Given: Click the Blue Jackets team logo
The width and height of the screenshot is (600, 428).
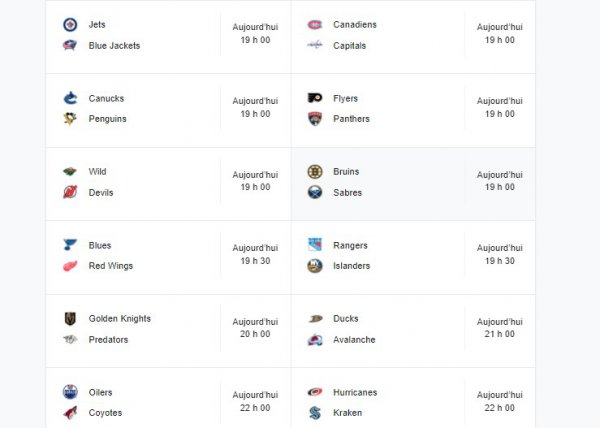Looking at the screenshot, I should pyautogui.click(x=69, y=45).
